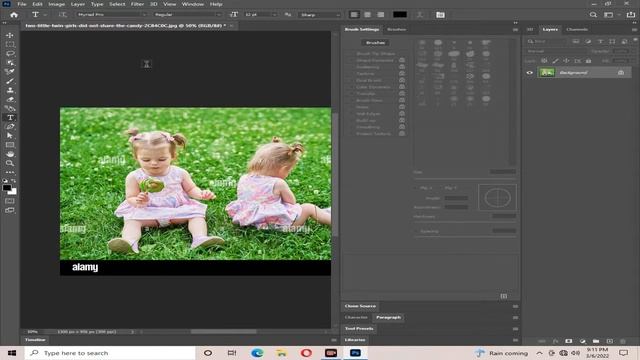This screenshot has width=640, height=360.
Task: Click the right align text icon
Action: pyautogui.click(x=380, y=15)
